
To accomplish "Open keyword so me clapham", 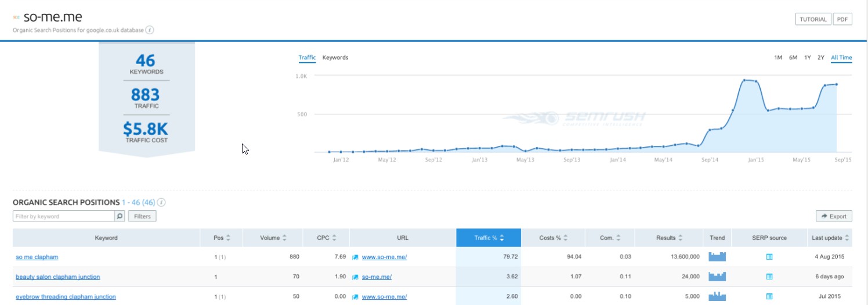I will click(x=37, y=257).
